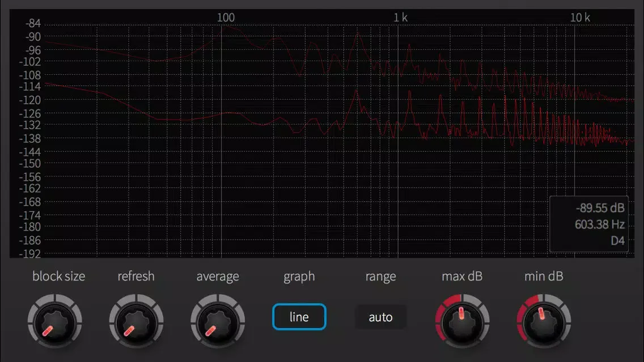Click the -108 dB scale label
The width and height of the screenshot is (644, 362).
click(x=30, y=75)
